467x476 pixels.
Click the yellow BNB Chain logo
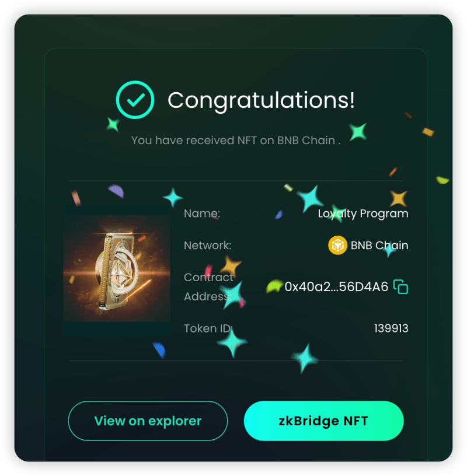point(337,245)
